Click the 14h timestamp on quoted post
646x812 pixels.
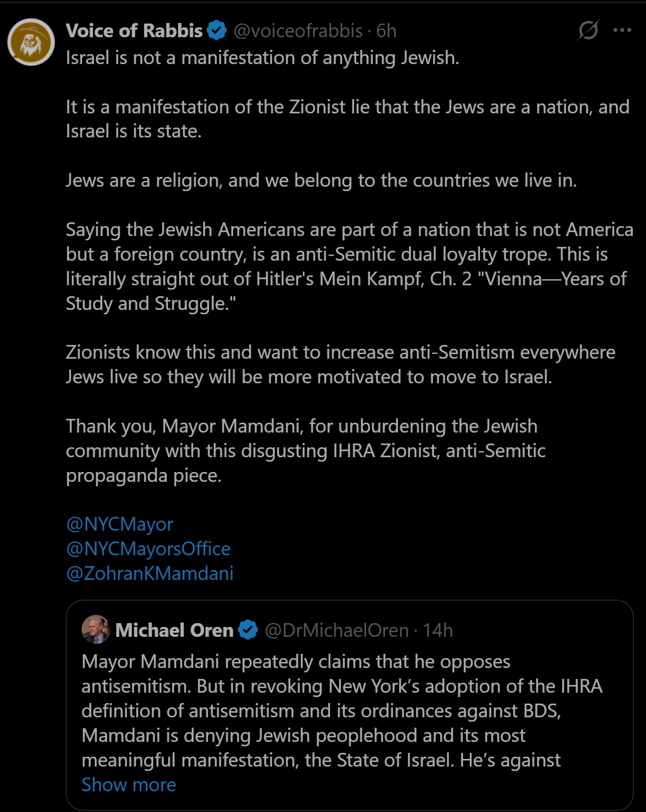click(438, 630)
